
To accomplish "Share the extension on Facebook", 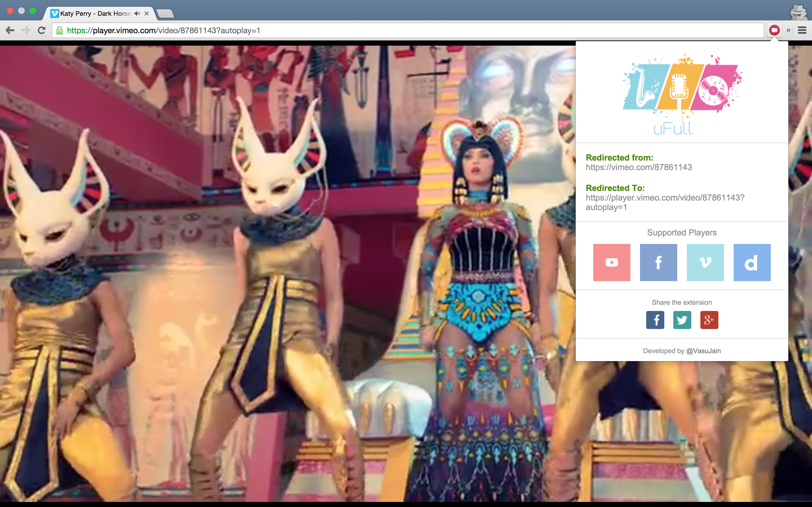I will [x=655, y=320].
